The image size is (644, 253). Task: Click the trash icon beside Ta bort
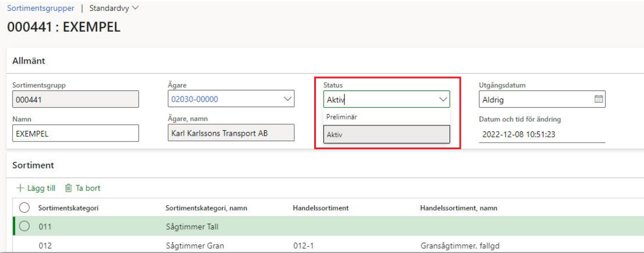pos(68,188)
